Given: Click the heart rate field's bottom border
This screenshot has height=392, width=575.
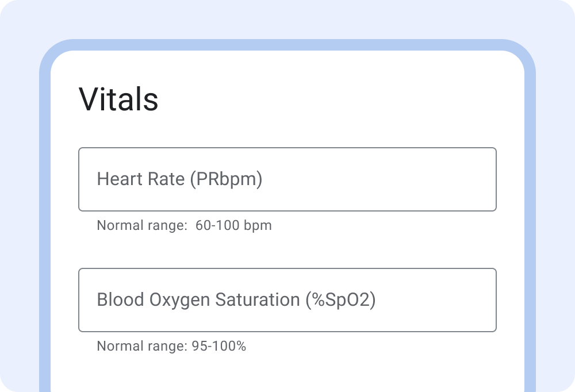Looking at the screenshot, I should 287,209.
